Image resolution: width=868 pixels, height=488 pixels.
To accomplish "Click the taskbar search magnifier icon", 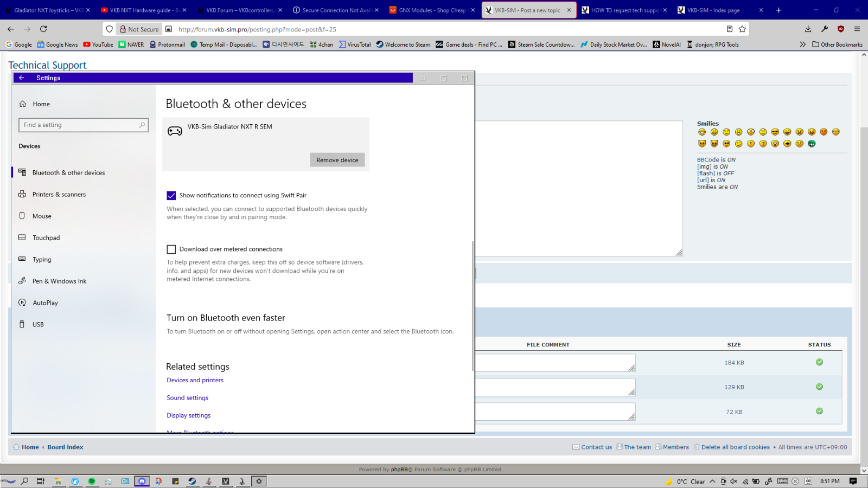I will tap(24, 481).
